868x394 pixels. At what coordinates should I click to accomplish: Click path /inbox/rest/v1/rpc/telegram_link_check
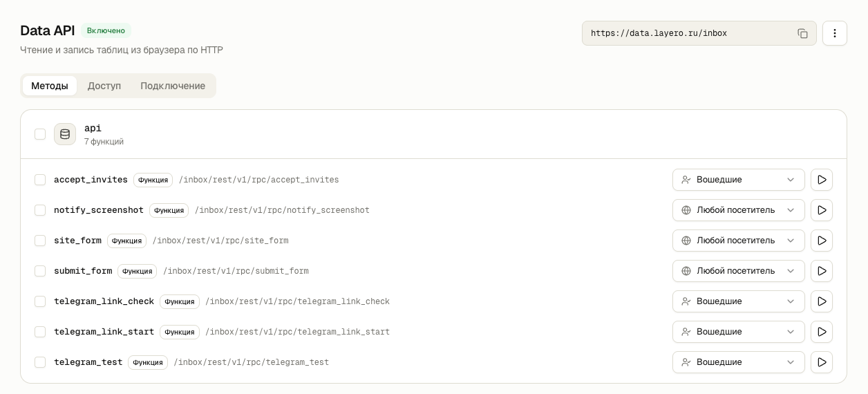[x=297, y=301]
